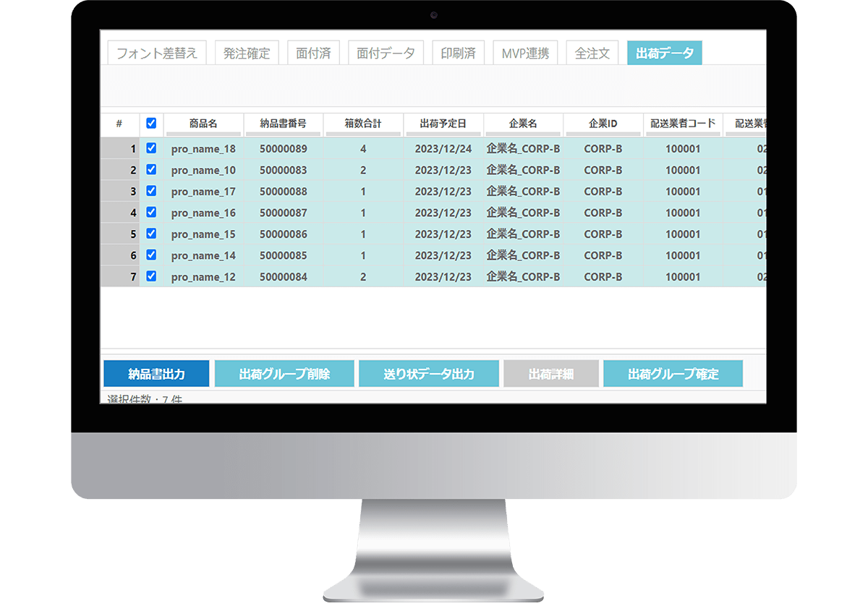The image size is (868, 606).
Task: Open the 発注確定 tab
Action: (247, 53)
